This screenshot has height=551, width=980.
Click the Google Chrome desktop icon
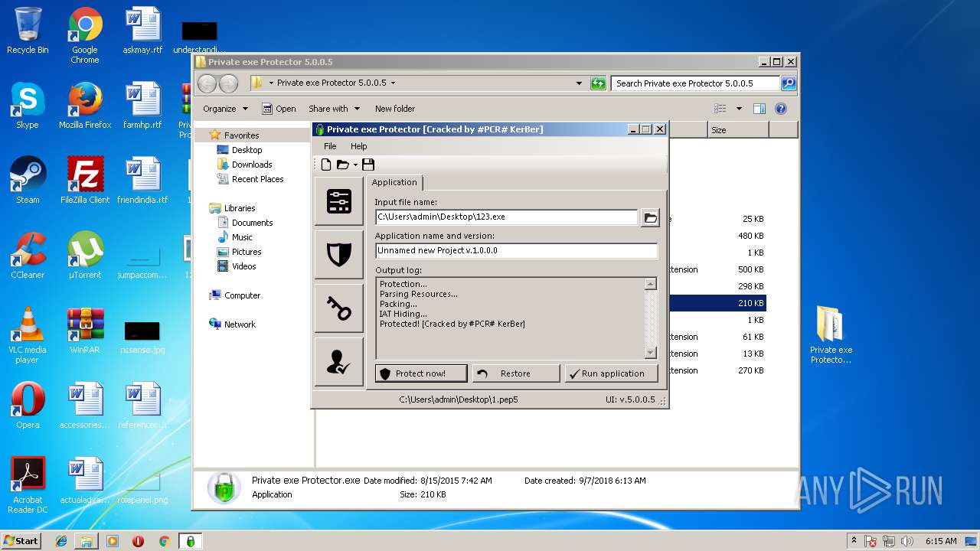click(x=85, y=36)
